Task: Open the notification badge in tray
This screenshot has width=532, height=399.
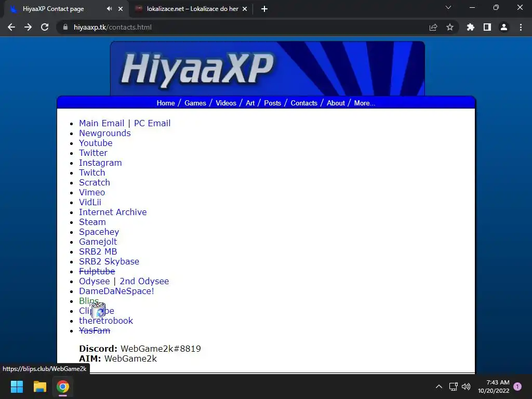Action: pyautogui.click(x=517, y=387)
